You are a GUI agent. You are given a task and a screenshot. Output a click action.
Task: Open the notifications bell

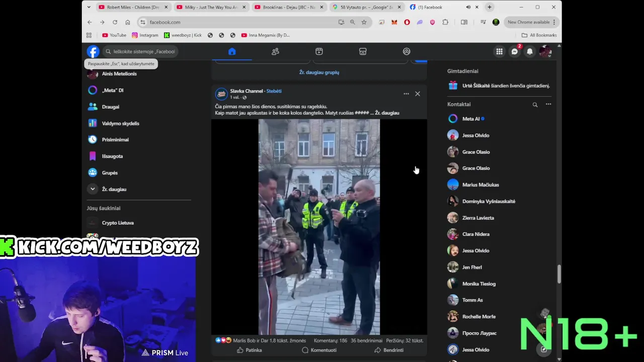point(530,51)
